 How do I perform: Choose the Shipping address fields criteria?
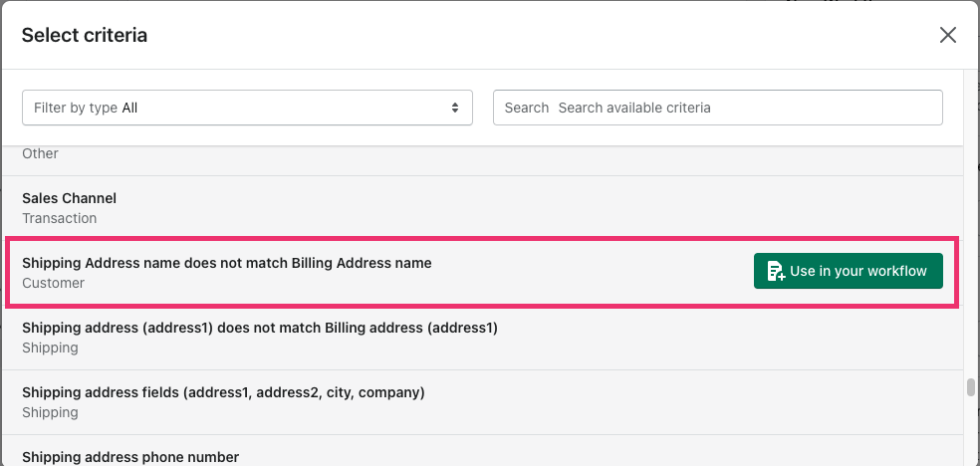[482, 402]
